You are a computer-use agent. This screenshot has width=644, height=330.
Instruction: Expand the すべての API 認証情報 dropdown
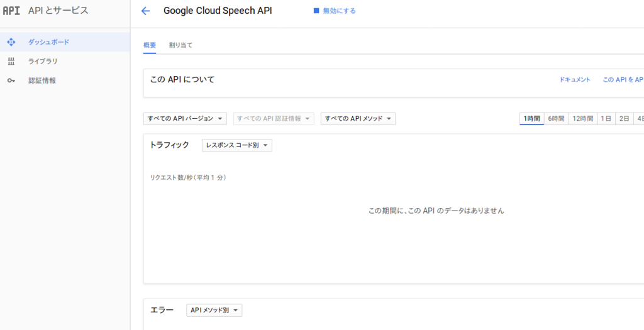tap(274, 119)
